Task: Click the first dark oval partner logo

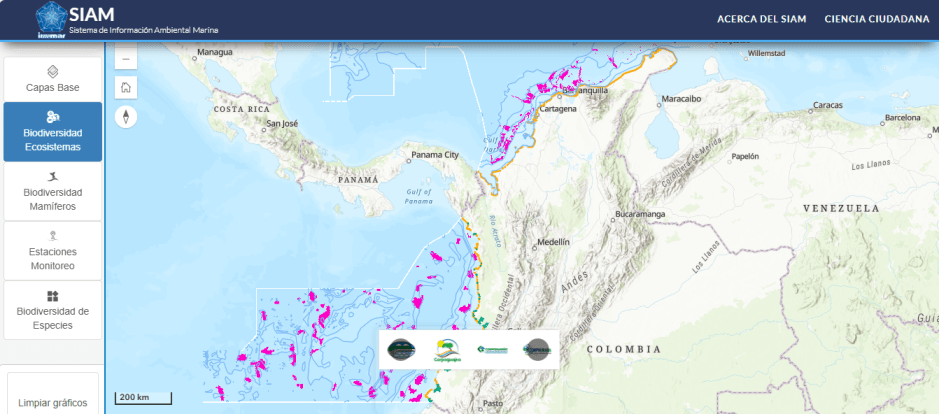Action: point(403,349)
